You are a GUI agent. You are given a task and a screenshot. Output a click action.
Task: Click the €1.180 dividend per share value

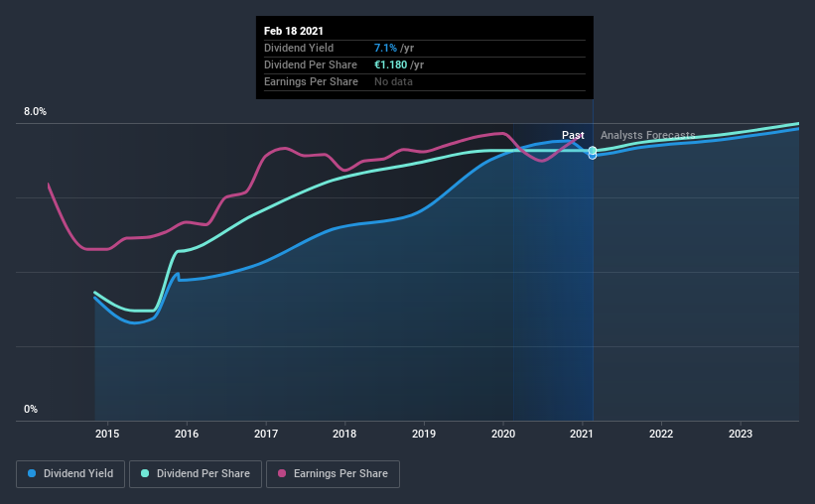pos(391,64)
